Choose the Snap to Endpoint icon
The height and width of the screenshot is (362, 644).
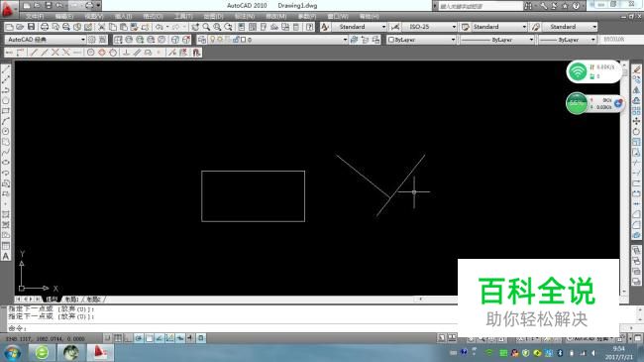34,53
